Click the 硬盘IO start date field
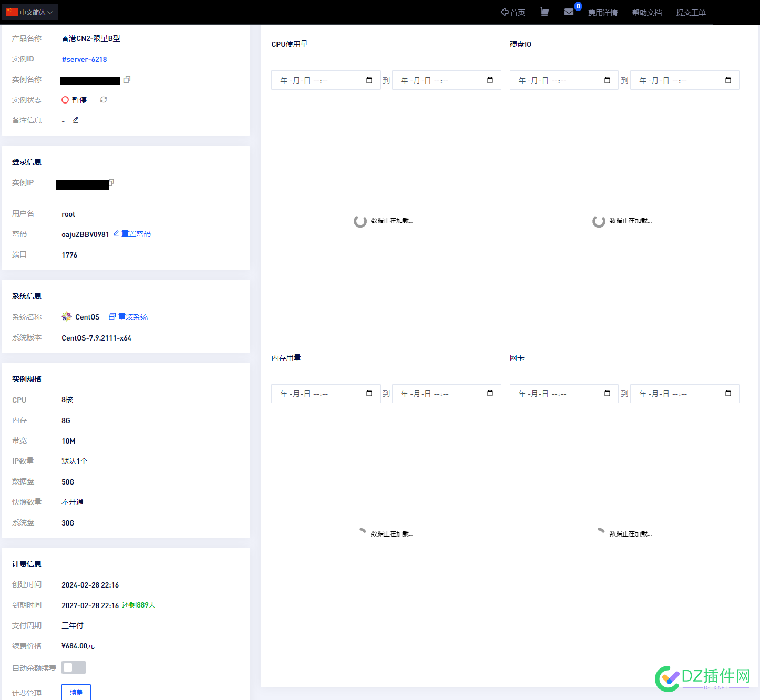Viewport: 760px width, 700px height. 564,80
